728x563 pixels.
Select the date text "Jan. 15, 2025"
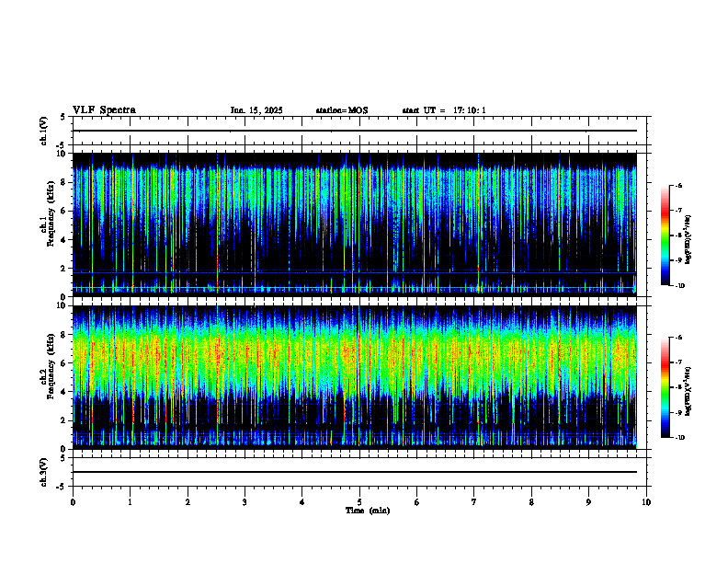tap(256, 110)
